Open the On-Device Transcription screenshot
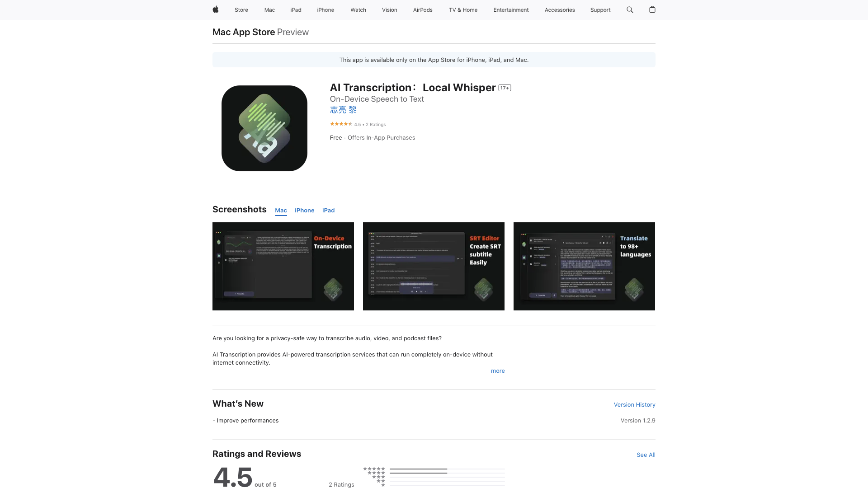 pos(283,266)
